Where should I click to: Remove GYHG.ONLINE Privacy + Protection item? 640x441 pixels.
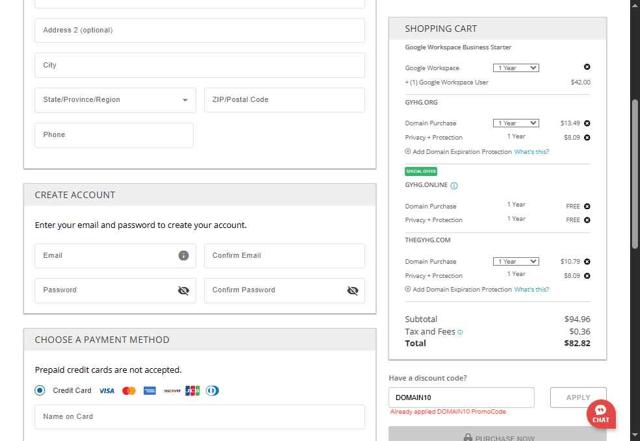pyautogui.click(x=587, y=220)
